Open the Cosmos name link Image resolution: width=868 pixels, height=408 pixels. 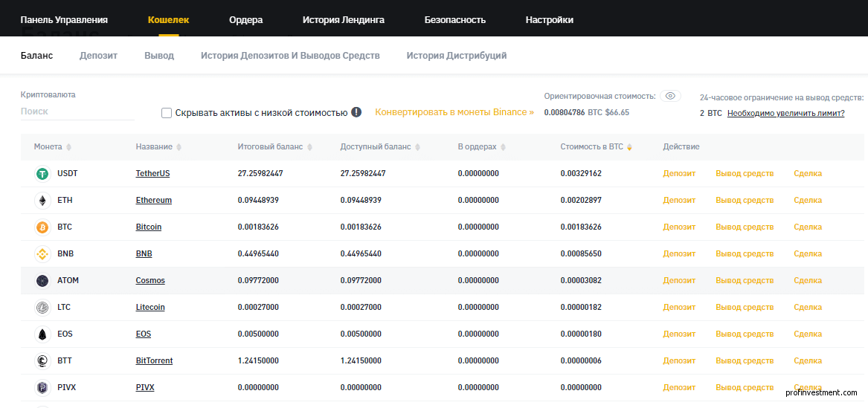click(x=150, y=280)
